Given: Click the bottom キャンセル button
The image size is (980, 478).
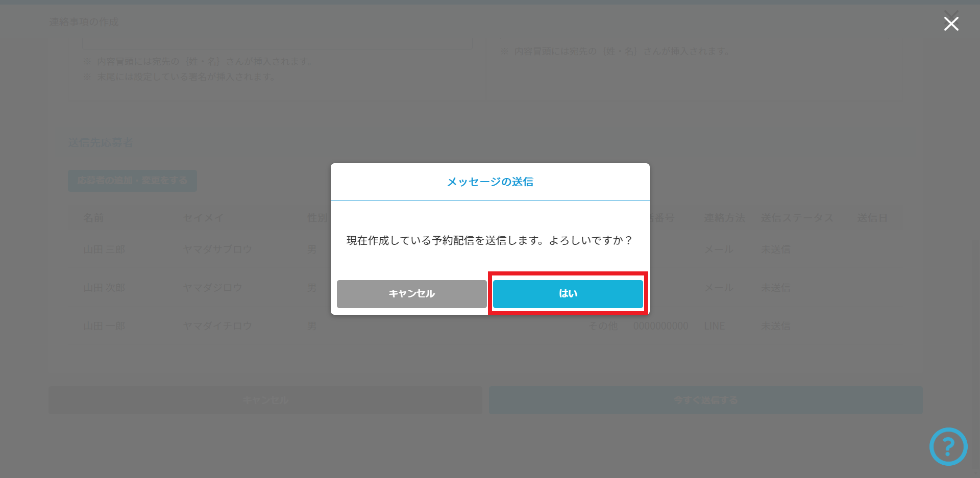Looking at the screenshot, I should (x=265, y=400).
